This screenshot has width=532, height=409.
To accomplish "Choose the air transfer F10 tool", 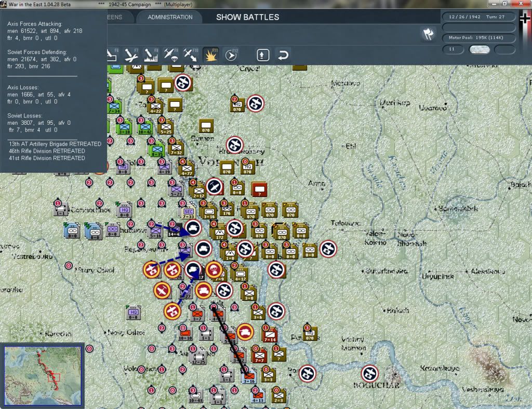I will (x=191, y=55).
